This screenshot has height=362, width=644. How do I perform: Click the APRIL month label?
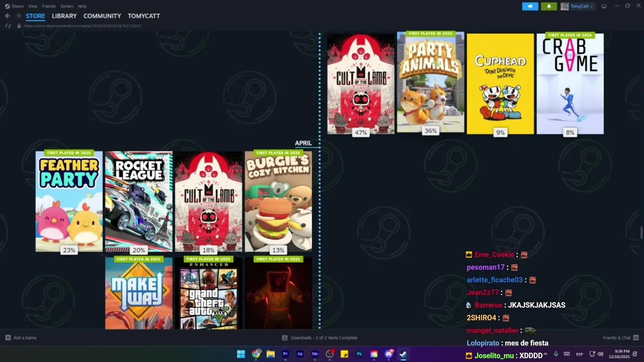point(303,143)
